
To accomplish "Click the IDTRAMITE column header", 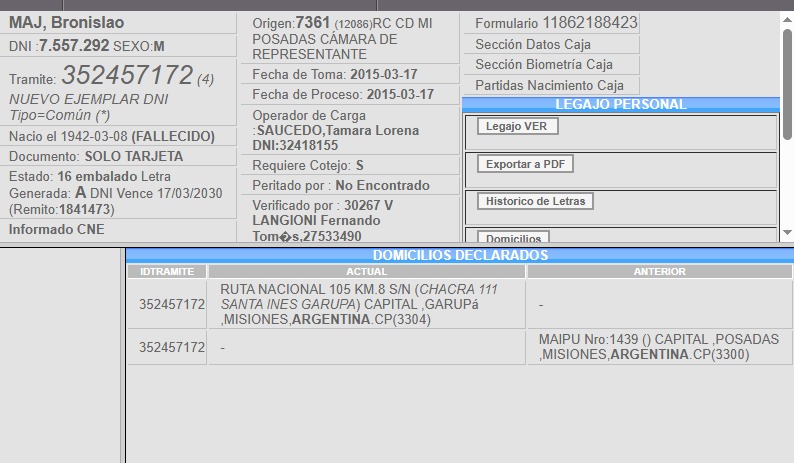I will click(x=167, y=271).
